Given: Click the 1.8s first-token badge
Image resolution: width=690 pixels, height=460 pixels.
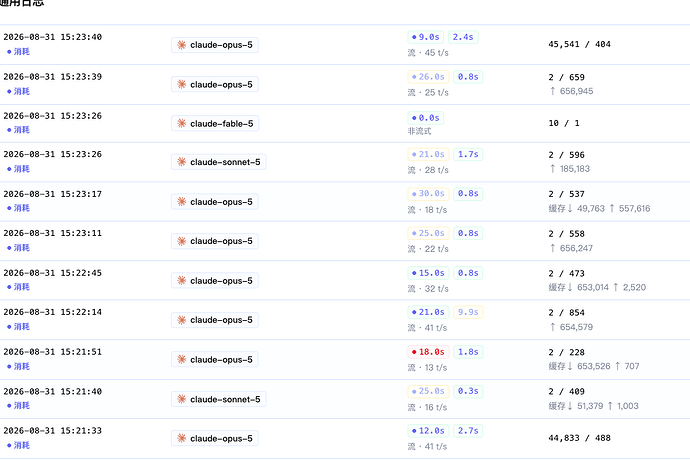Looking at the screenshot, I should tap(468, 352).
